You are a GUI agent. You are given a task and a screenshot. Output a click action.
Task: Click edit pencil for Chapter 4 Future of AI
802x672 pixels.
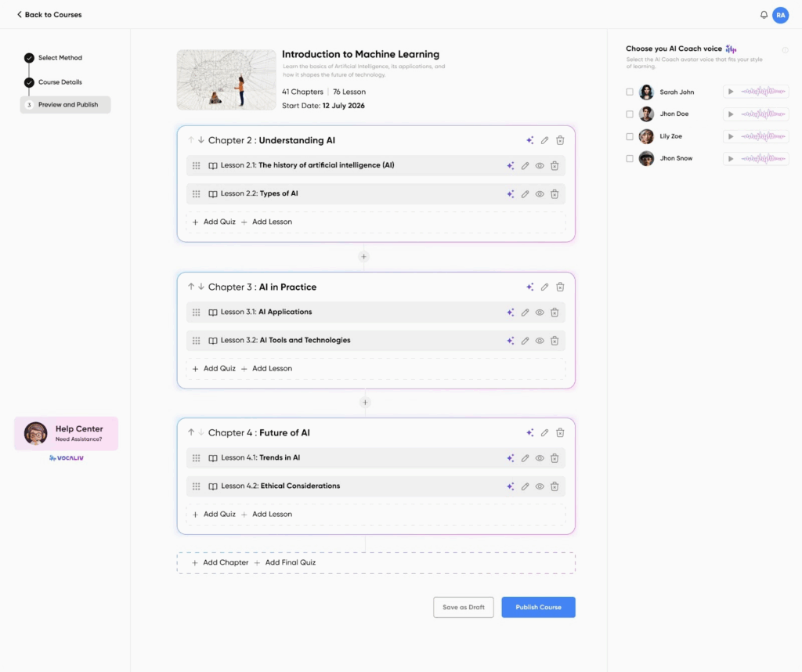click(x=545, y=432)
